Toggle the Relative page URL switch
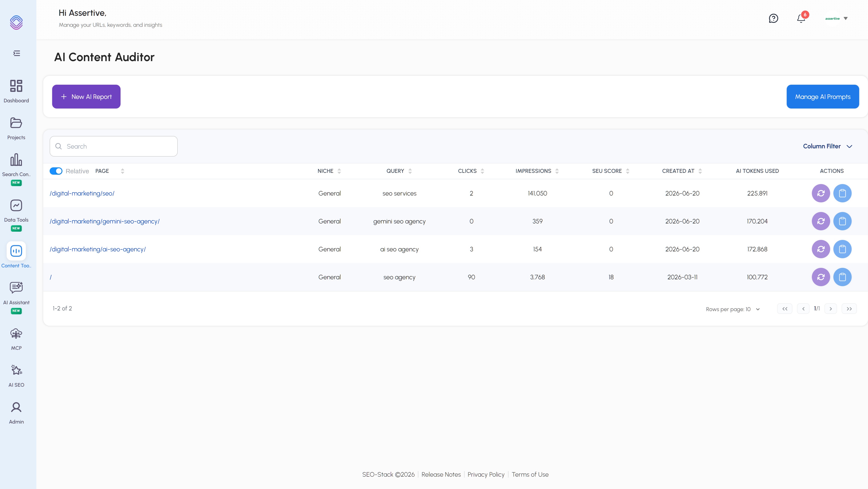Screen dimensions: 868x489 [56, 171]
